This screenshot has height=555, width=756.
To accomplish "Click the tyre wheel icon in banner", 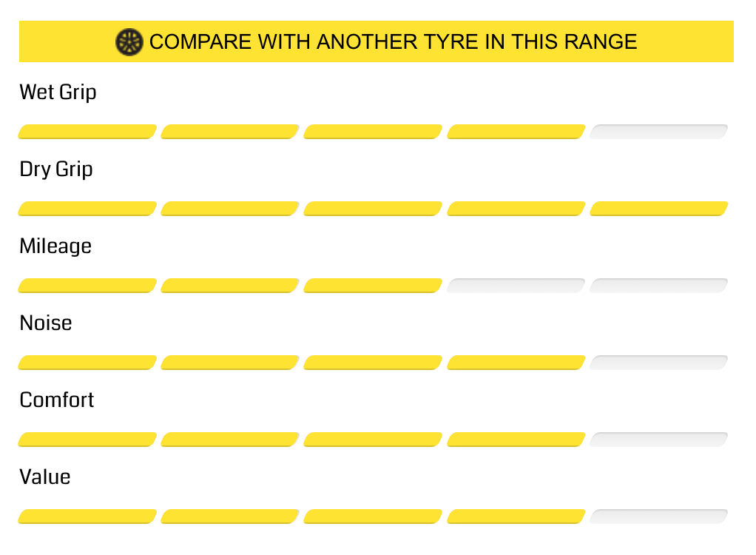I will 129,42.
